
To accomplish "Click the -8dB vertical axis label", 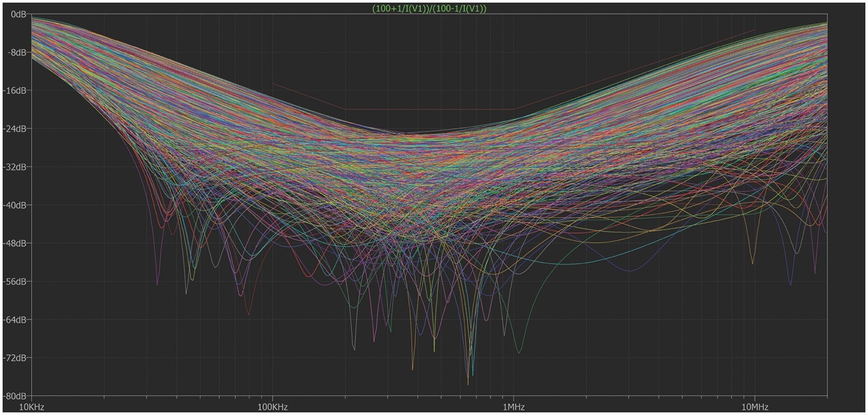I will click(18, 52).
